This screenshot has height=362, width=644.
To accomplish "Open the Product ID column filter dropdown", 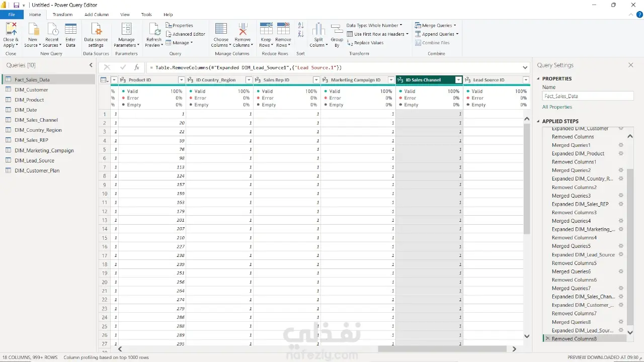I will (182, 80).
